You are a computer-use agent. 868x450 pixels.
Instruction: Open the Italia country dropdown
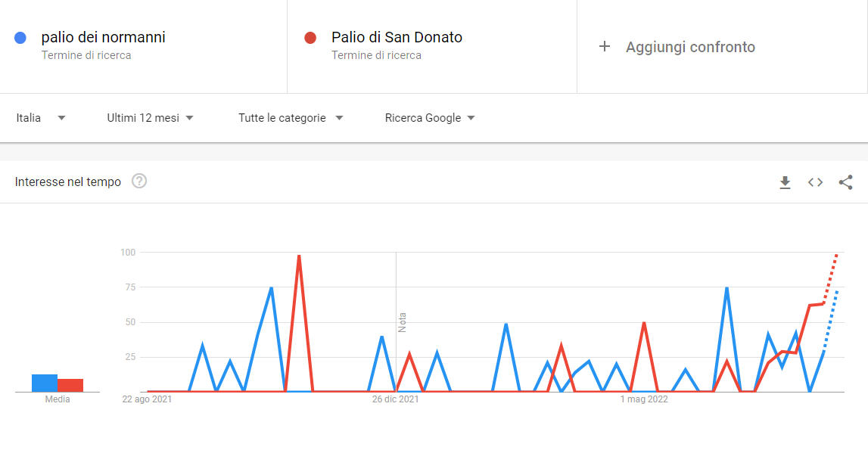click(x=40, y=118)
